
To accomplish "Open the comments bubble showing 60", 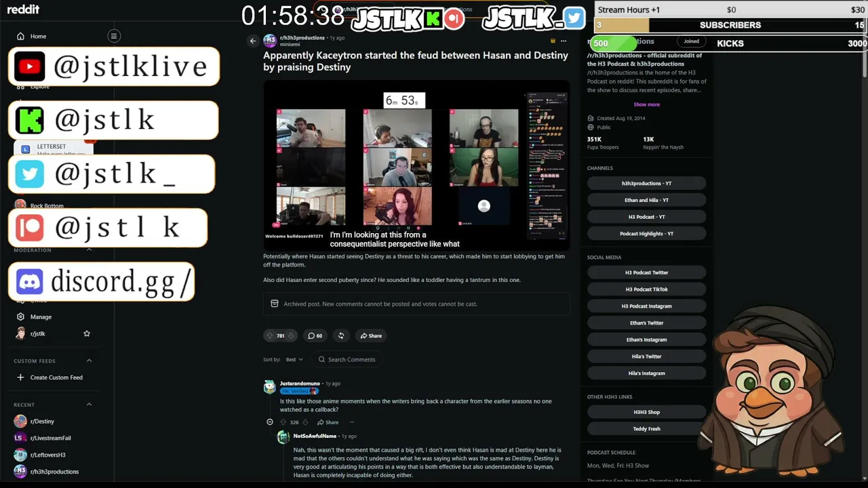I will (x=315, y=335).
